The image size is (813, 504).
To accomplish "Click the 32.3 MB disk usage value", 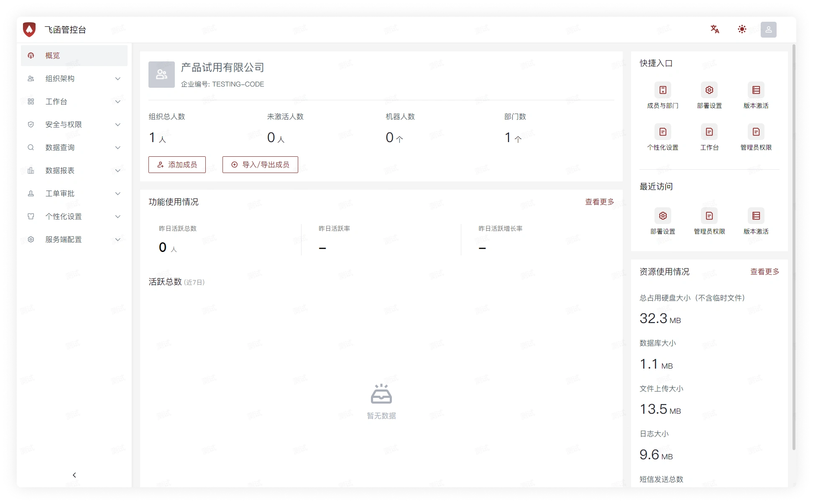I will pyautogui.click(x=660, y=318).
